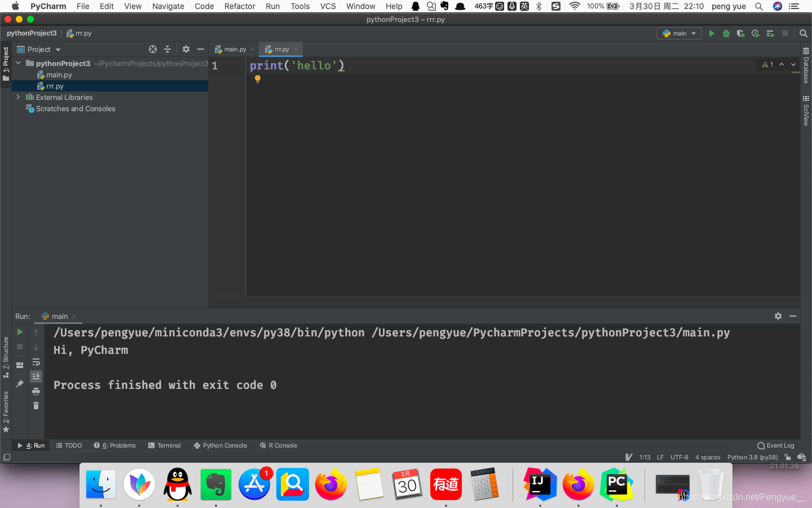
Task: Switch to the main.py editor tab
Action: [235, 49]
